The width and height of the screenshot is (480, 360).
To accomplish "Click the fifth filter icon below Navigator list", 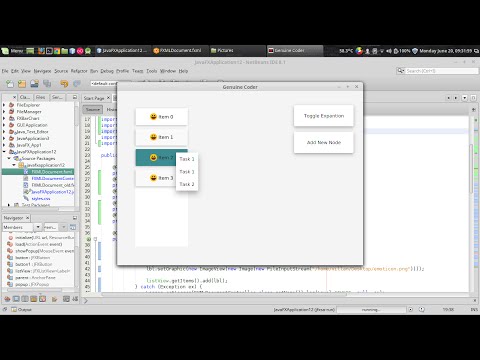I will [42, 299].
